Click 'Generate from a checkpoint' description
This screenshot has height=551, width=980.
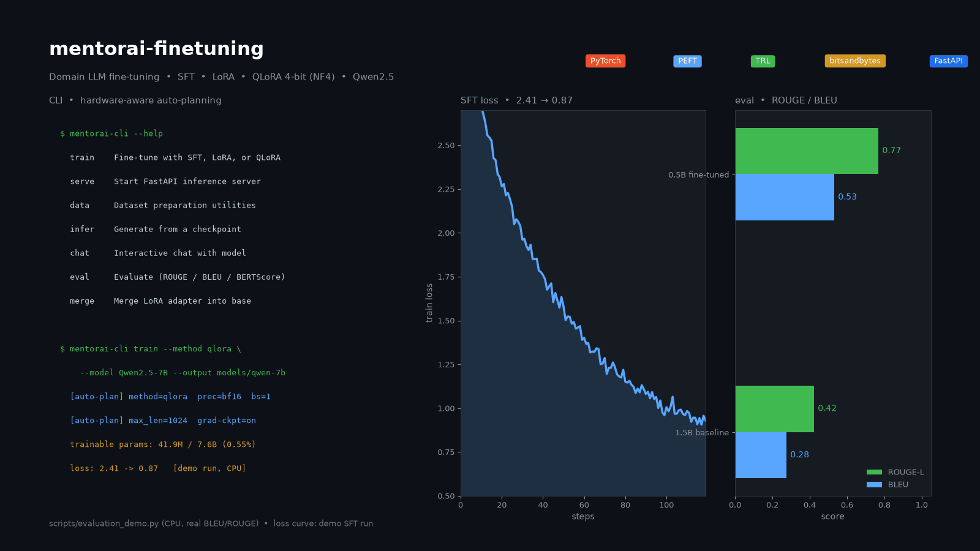178,229
